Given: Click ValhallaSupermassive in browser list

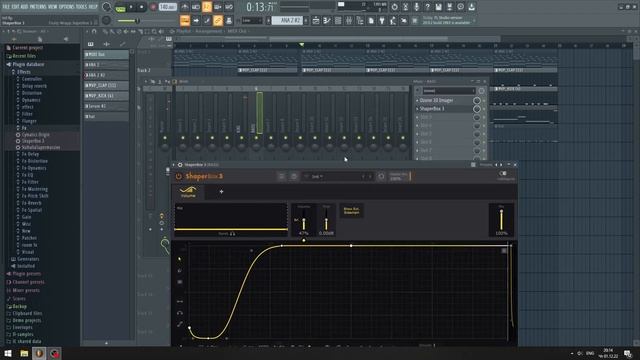Looking at the screenshot, I should [40, 147].
